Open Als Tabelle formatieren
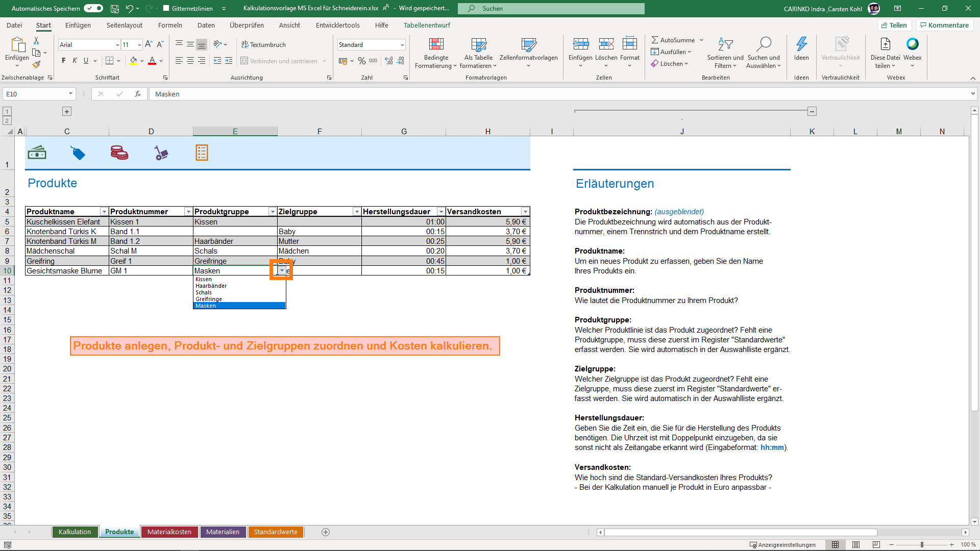This screenshot has width=980, height=551. [478, 53]
